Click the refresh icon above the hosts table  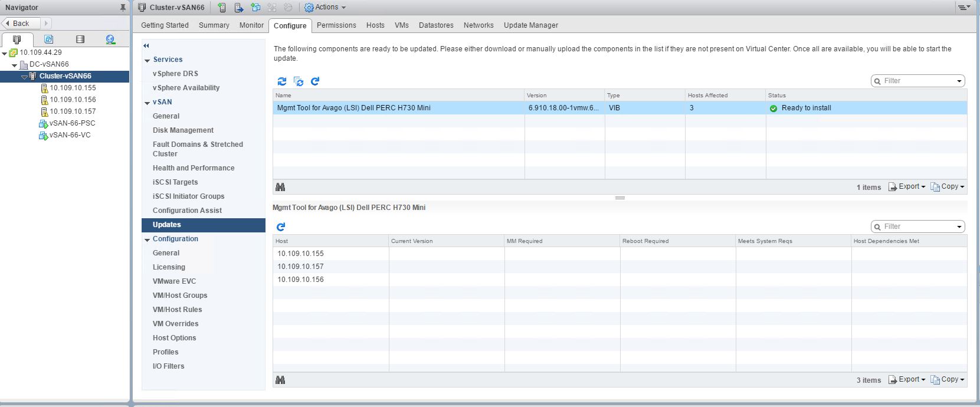[281, 227]
